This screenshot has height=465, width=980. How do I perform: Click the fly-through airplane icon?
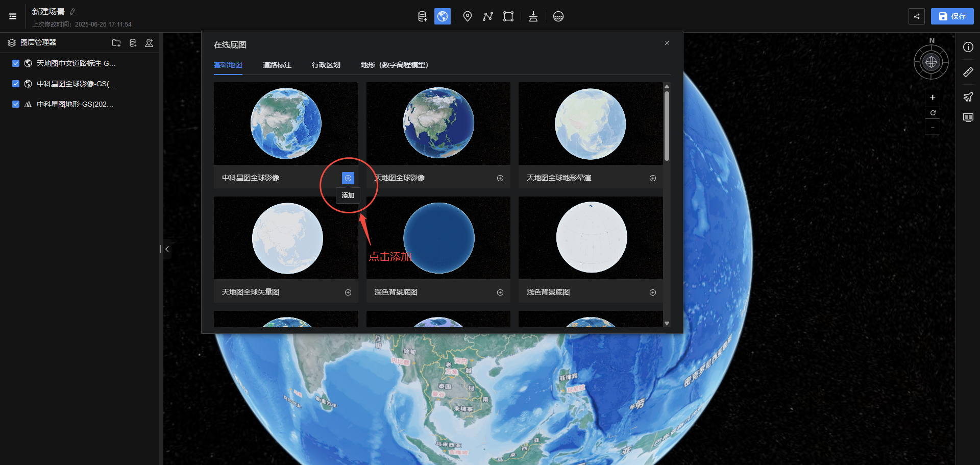point(968,97)
